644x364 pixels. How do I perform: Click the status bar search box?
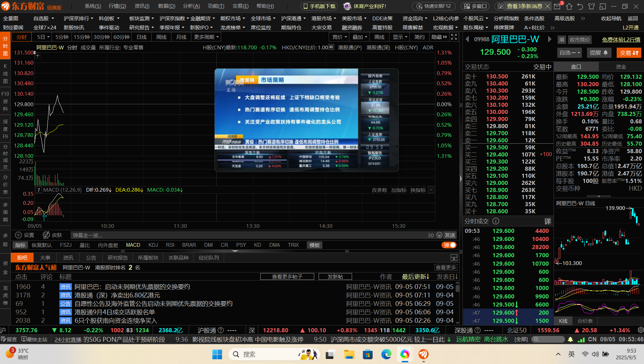pos(548,339)
